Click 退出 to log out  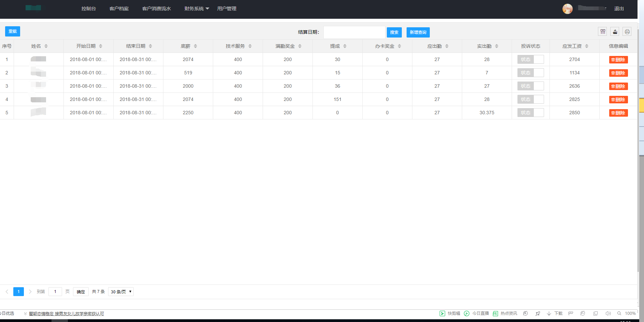pyautogui.click(x=619, y=9)
